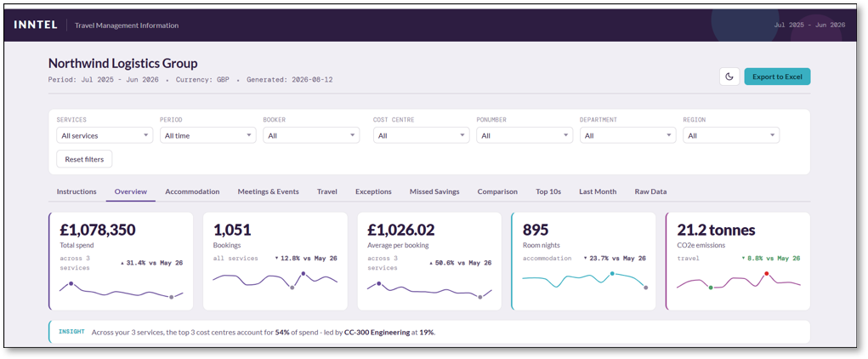Screen dimensions: 868x359
Task: Switch to the Accommodation tab
Action: click(x=192, y=191)
